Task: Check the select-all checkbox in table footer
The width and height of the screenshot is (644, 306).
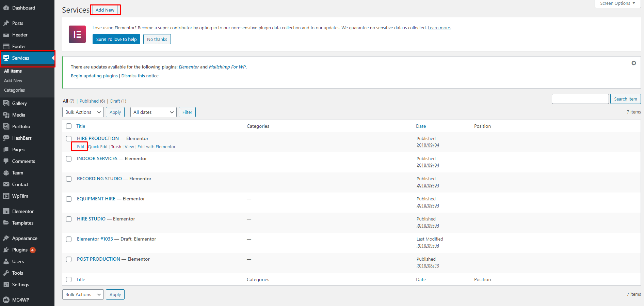Action: point(69,279)
